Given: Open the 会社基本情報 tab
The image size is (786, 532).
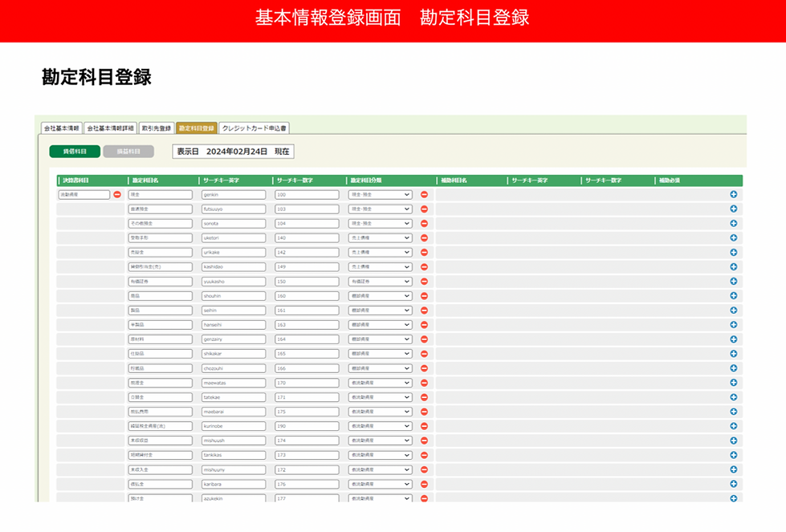Looking at the screenshot, I should click(62, 128).
